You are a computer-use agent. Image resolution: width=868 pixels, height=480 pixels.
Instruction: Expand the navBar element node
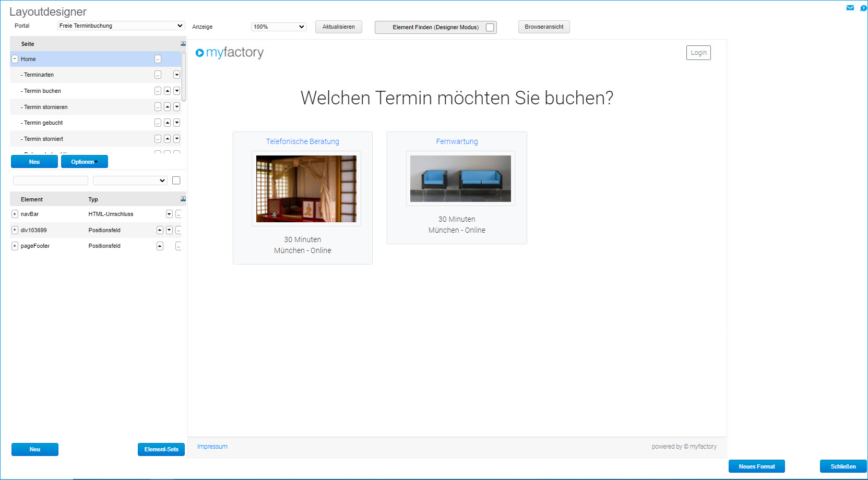tap(15, 214)
